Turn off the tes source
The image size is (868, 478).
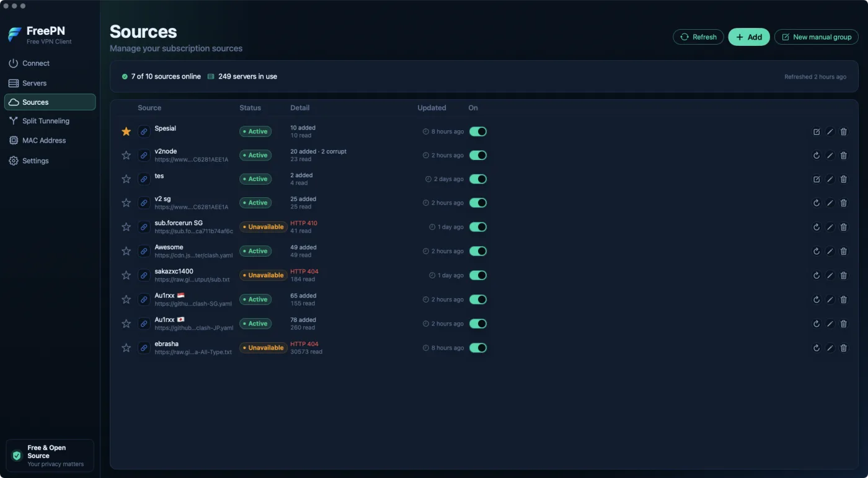(478, 179)
